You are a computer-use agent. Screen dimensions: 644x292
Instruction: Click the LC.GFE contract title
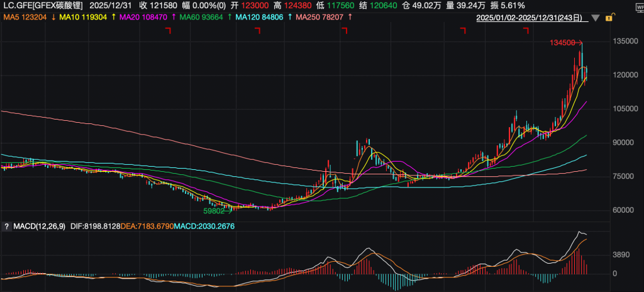[x=43, y=6]
